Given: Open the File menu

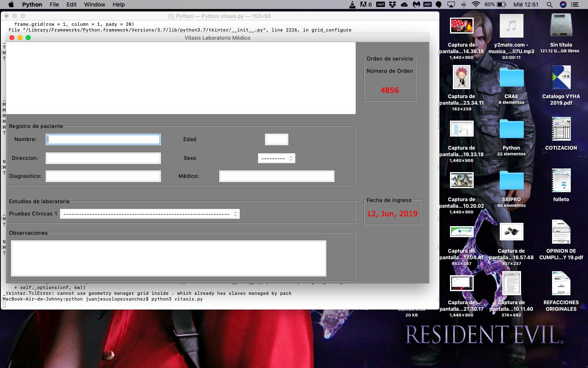Looking at the screenshot, I should click(54, 4).
